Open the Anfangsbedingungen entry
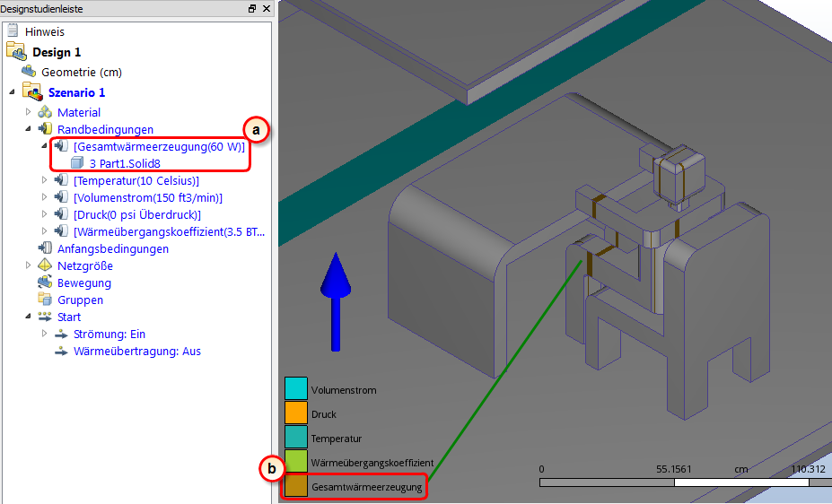The height and width of the screenshot is (504, 832). pos(113,248)
